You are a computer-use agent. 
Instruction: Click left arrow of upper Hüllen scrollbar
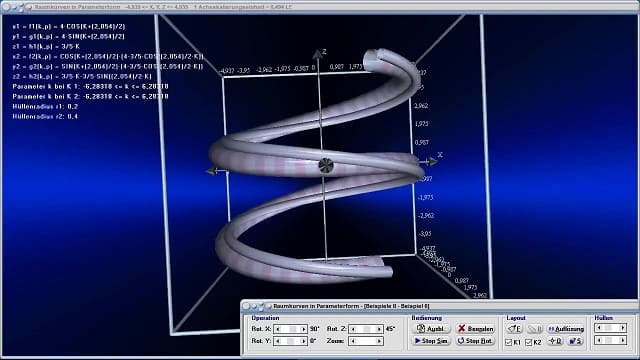(x=598, y=328)
